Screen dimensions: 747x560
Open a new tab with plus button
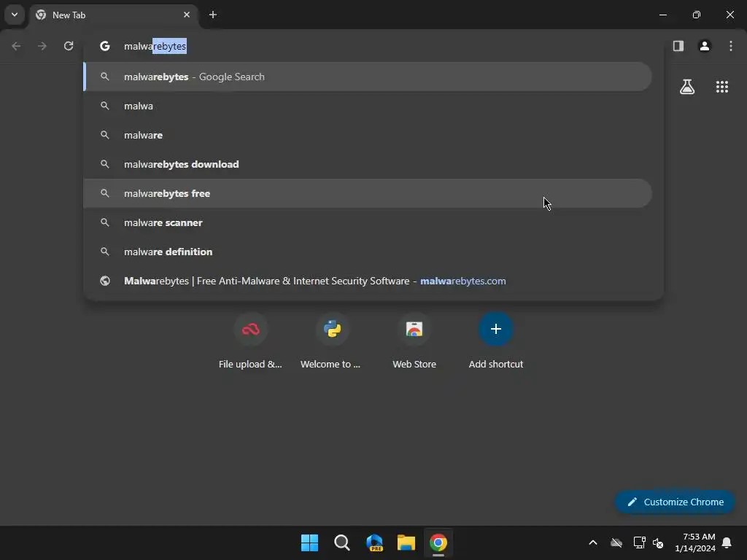pos(213,15)
